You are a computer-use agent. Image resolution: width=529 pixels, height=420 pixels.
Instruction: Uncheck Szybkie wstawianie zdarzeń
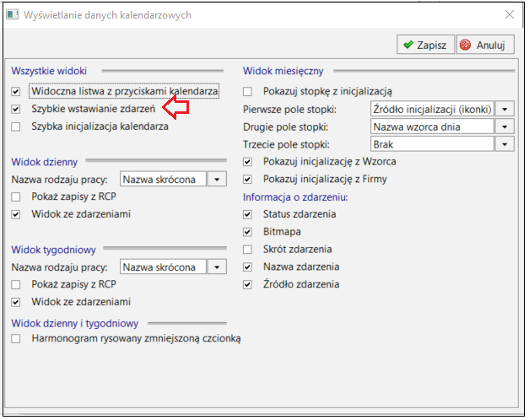click(15, 109)
